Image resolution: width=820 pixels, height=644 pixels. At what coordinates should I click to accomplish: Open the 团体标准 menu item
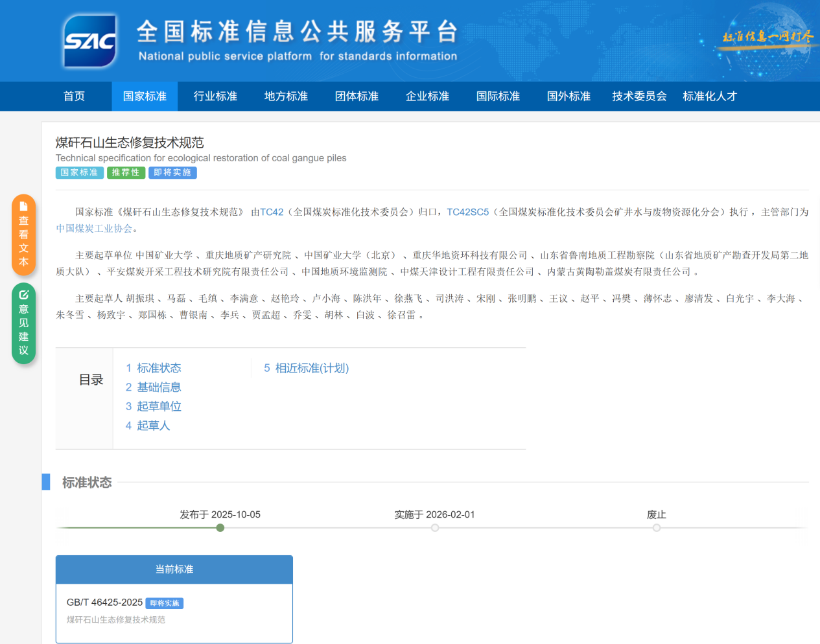pos(357,97)
